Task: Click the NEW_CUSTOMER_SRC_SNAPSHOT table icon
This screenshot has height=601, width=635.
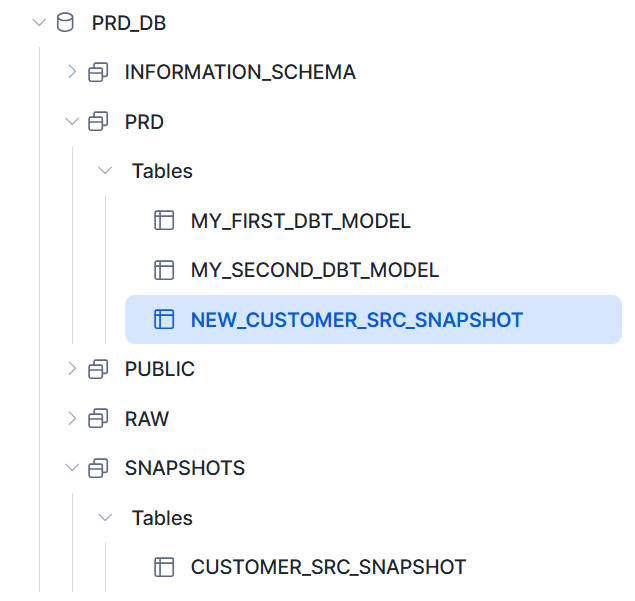Action: coord(164,320)
